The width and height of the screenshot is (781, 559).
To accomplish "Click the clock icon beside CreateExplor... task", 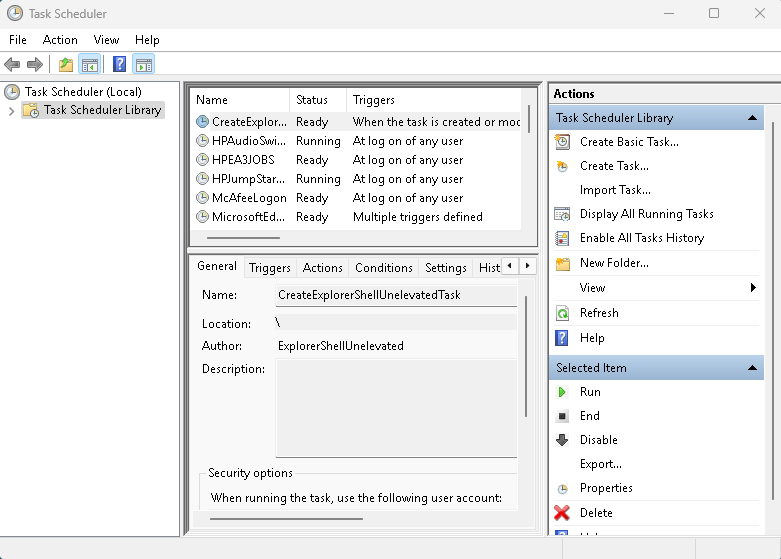I will point(202,122).
